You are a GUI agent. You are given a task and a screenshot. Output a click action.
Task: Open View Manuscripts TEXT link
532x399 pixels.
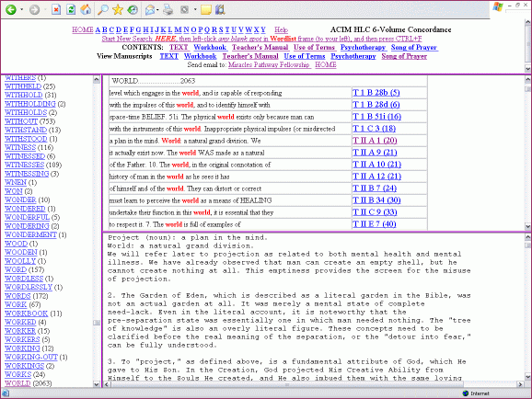tap(169, 56)
